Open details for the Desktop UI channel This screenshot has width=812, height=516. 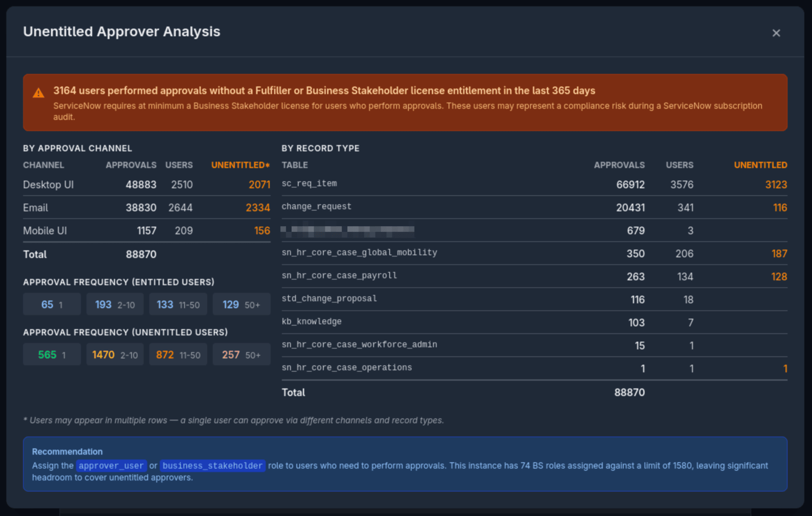(x=48, y=184)
